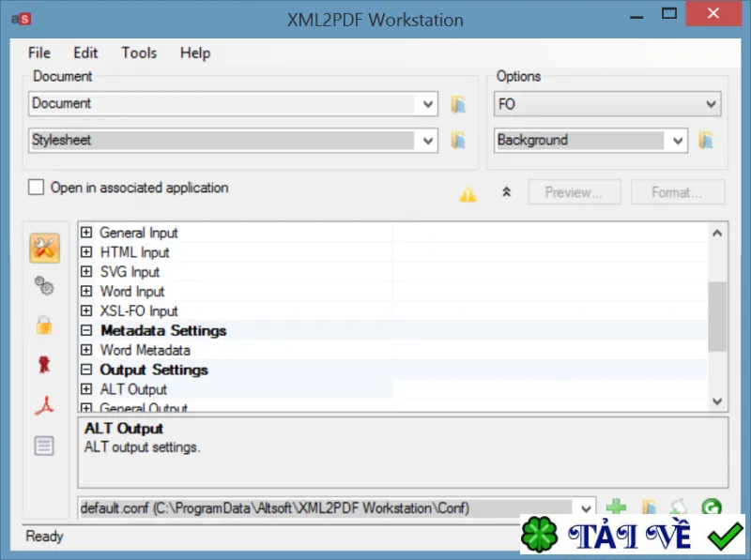Click the app logo in title bar
This screenshot has height=560, width=751.
[22, 19]
